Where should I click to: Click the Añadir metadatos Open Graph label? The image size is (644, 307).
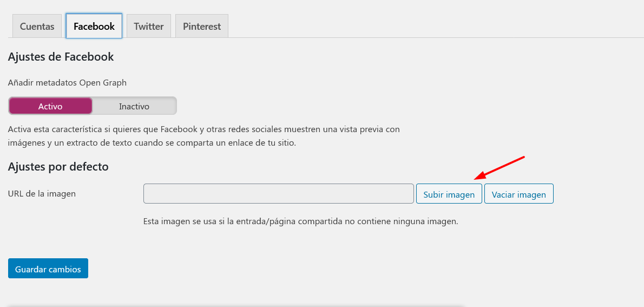click(67, 83)
